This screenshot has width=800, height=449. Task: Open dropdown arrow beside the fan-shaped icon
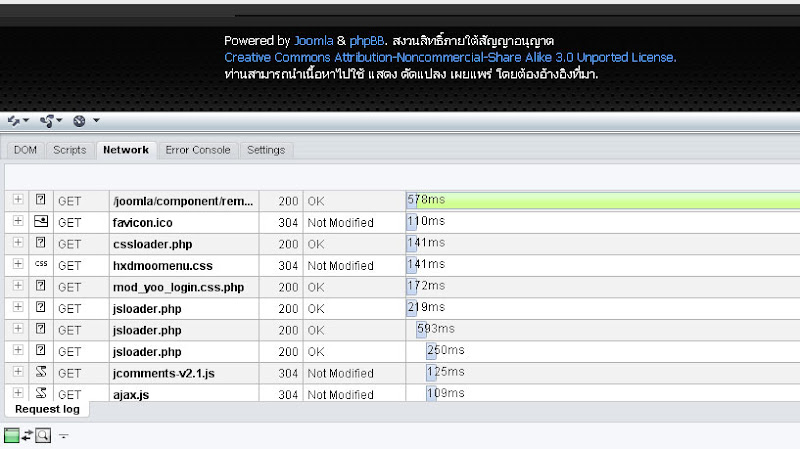coord(59,120)
